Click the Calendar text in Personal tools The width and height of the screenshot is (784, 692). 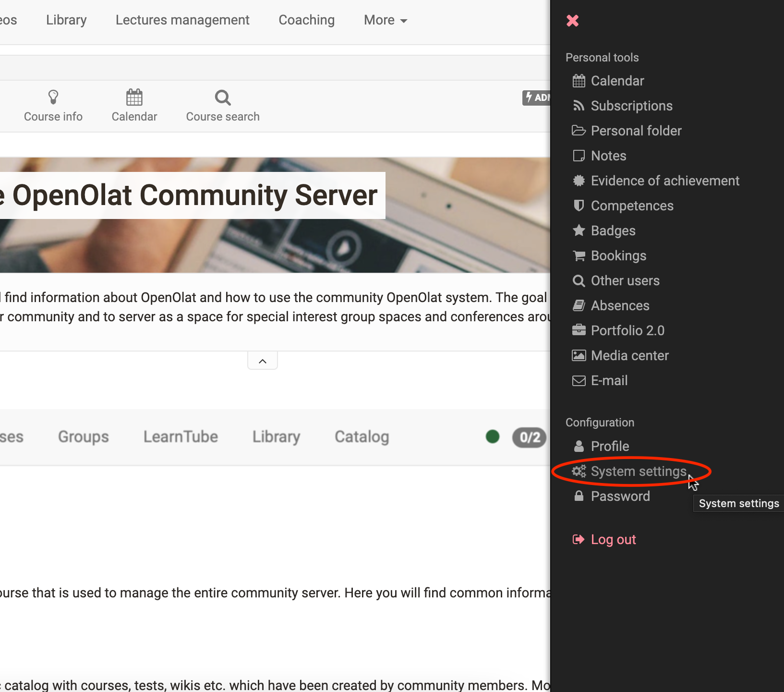[x=617, y=81]
